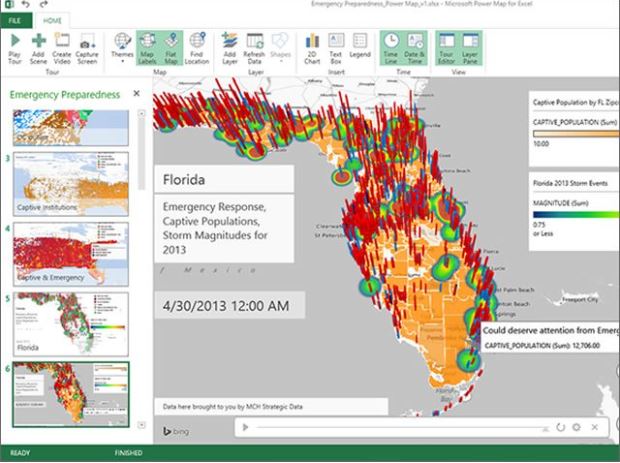The width and height of the screenshot is (620, 463).
Task: Click the Create Video icon
Action: [62, 48]
